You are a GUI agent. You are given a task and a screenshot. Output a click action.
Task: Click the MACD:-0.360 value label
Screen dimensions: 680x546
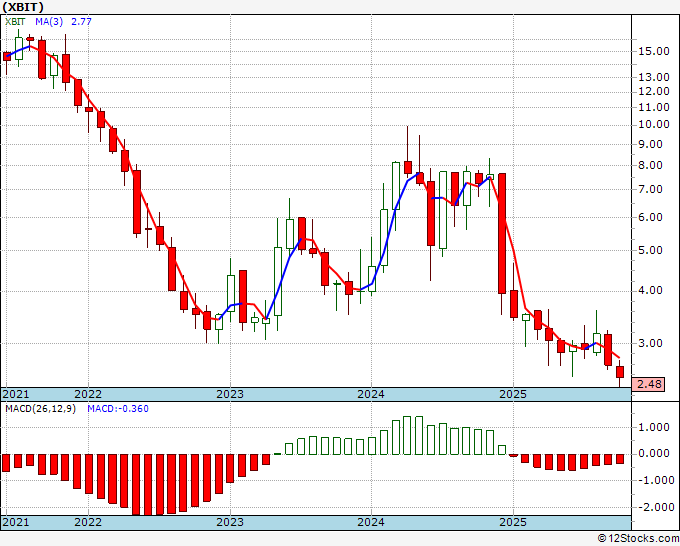118,409
